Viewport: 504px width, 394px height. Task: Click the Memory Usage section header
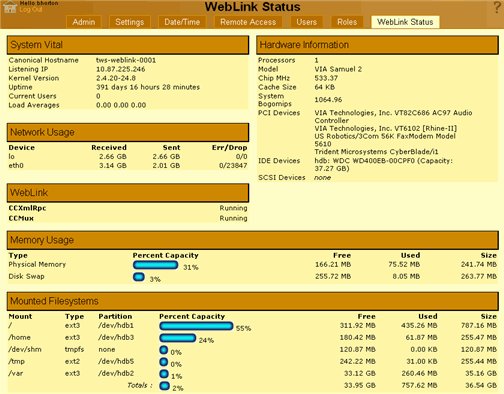click(x=253, y=240)
